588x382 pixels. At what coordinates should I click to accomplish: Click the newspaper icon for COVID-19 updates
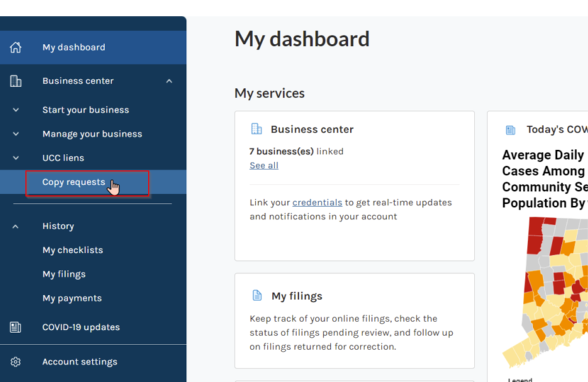coord(14,327)
